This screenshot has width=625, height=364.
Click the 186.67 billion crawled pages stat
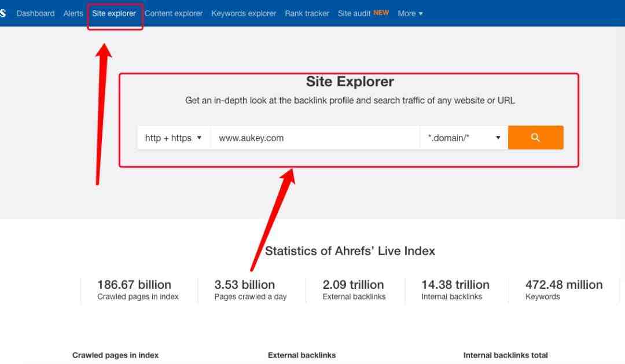[134, 285]
